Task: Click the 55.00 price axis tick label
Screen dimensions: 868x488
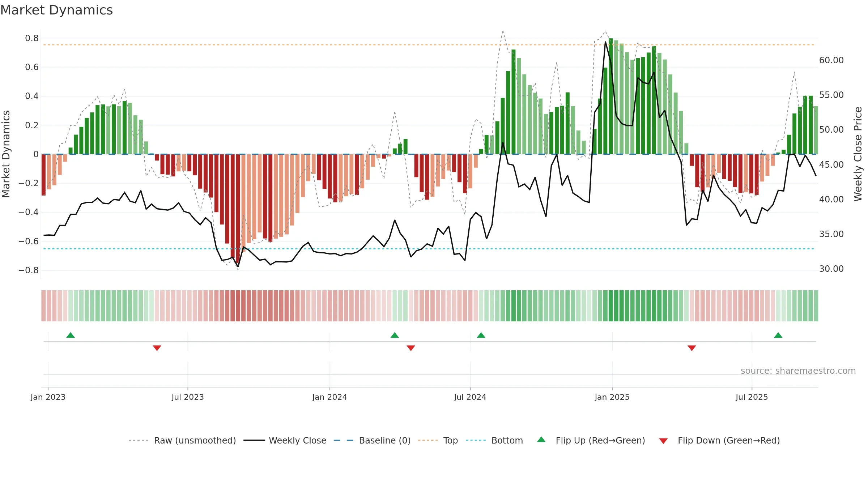Action: tap(831, 95)
